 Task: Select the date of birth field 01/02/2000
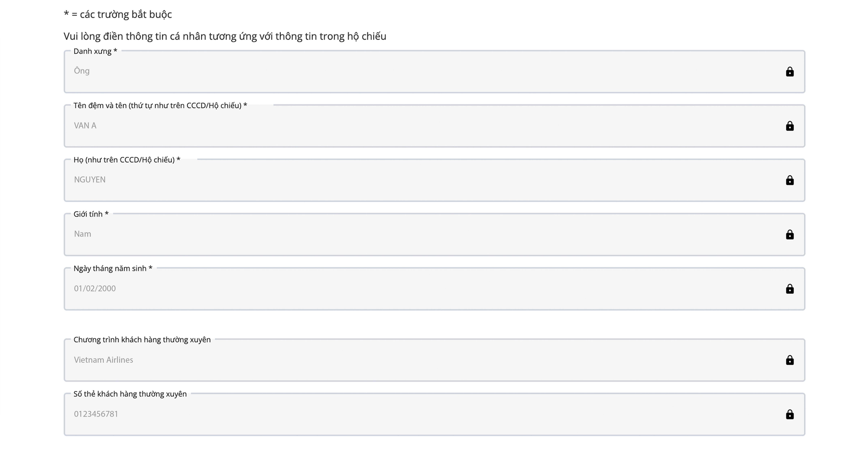[x=404, y=289]
